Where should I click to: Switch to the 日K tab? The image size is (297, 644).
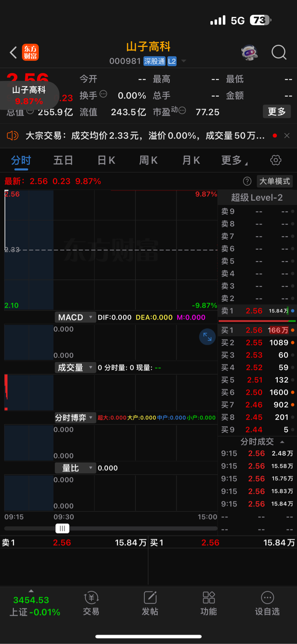106,160
